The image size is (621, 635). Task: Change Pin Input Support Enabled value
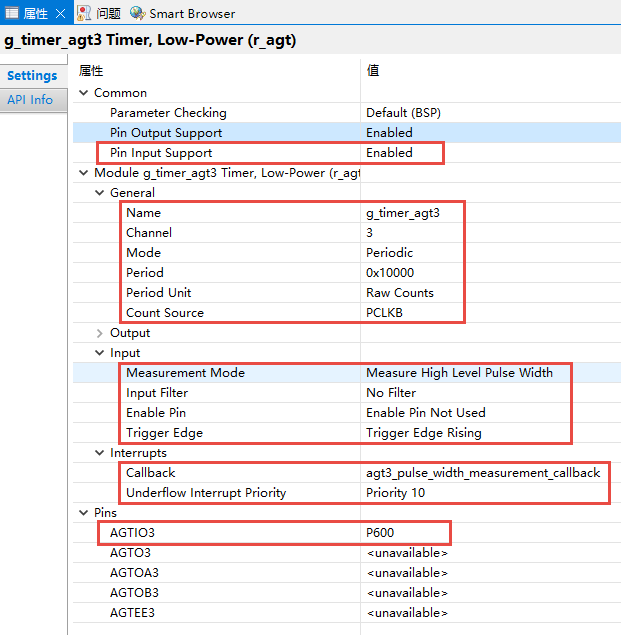click(389, 153)
